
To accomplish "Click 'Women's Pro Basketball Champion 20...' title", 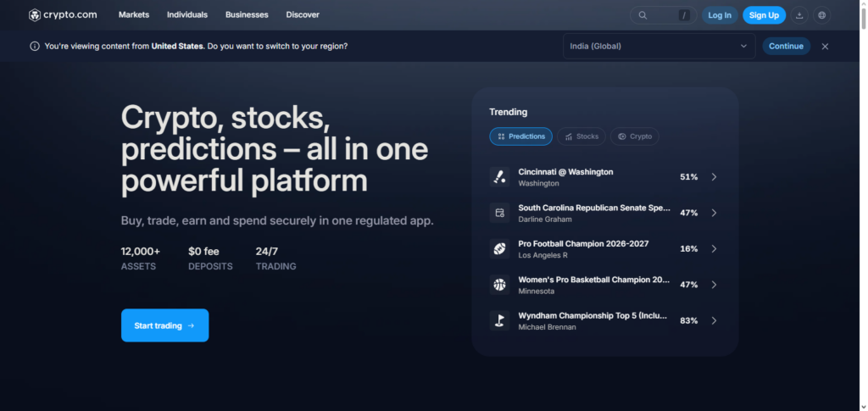I will pos(594,280).
